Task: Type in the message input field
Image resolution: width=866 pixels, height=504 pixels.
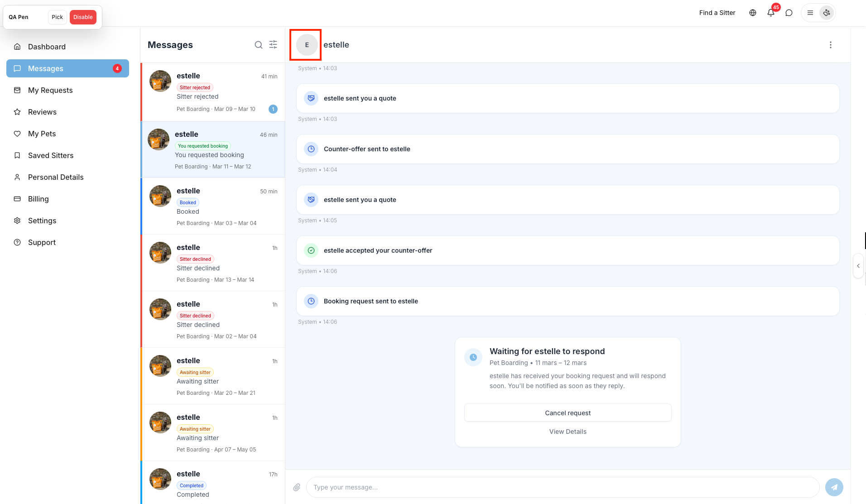Action: [563, 487]
